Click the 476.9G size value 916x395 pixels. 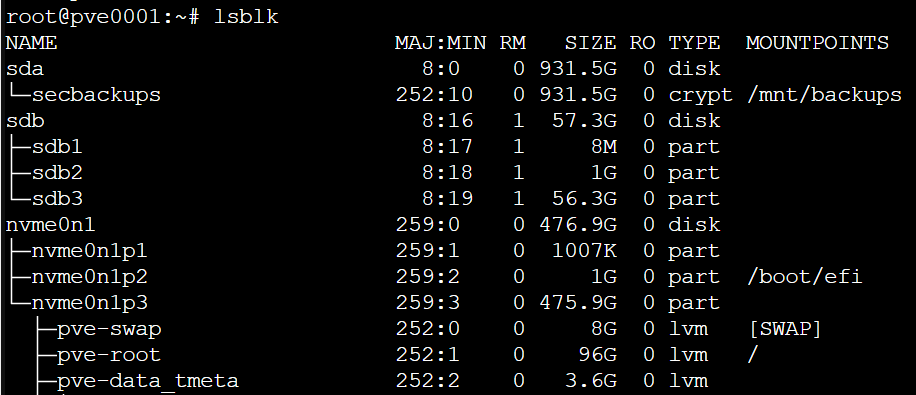click(x=578, y=224)
